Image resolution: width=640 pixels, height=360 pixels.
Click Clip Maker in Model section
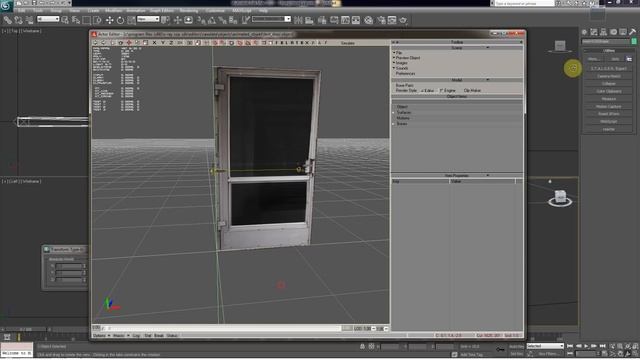point(472,90)
